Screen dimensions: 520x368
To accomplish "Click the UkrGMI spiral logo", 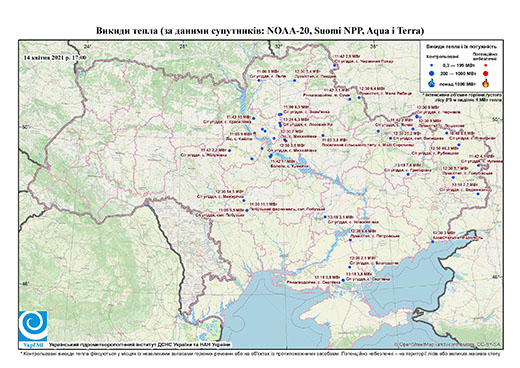I will coord(33,327).
